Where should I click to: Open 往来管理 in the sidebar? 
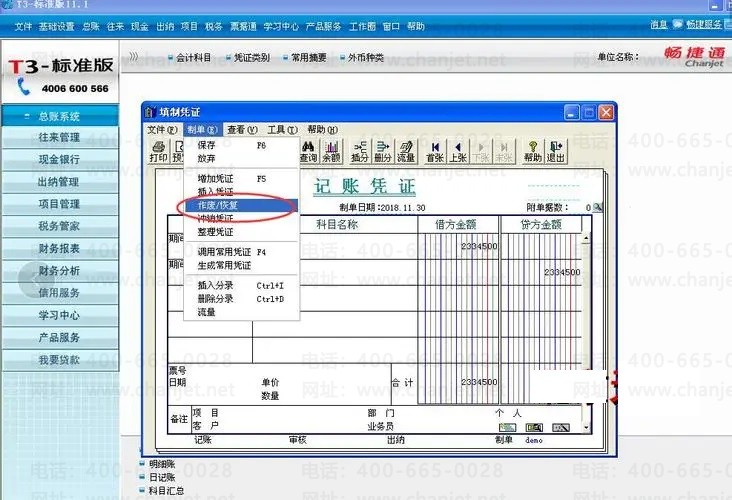point(60,137)
